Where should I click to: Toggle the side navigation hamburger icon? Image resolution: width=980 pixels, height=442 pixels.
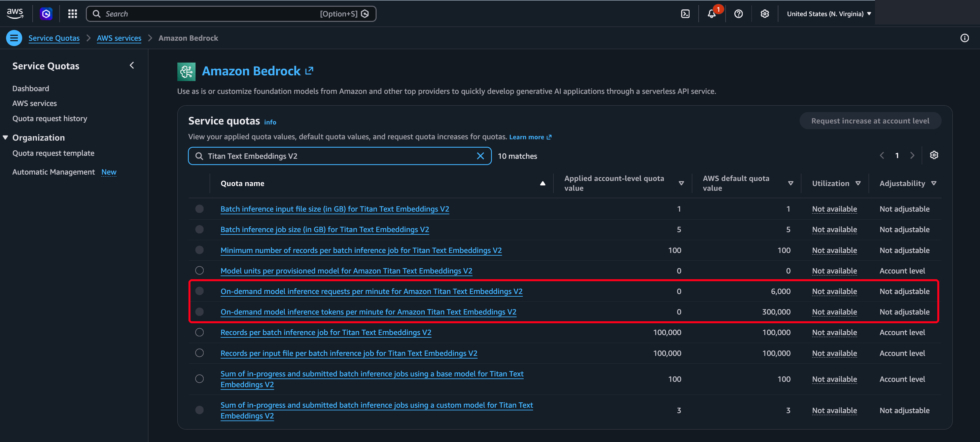[x=14, y=38]
